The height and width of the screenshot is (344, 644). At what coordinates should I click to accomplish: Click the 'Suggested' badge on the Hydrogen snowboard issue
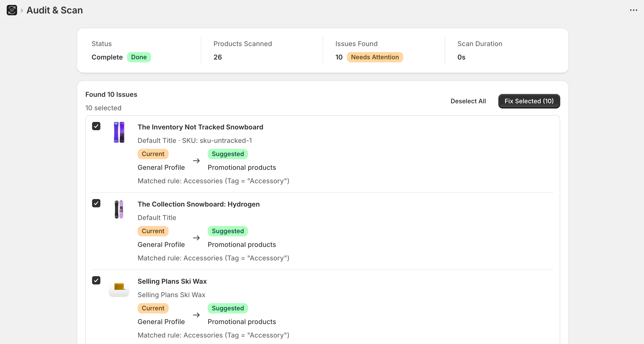[x=228, y=231]
